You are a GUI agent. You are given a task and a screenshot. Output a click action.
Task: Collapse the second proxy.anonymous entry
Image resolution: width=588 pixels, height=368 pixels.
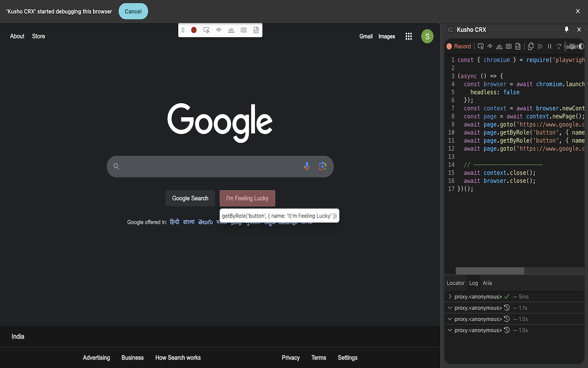pyautogui.click(x=450, y=307)
